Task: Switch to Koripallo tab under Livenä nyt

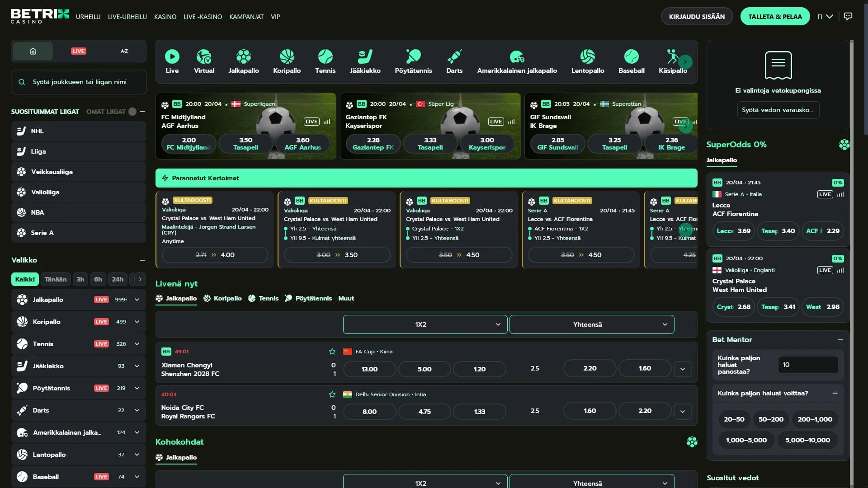Action: click(x=222, y=298)
